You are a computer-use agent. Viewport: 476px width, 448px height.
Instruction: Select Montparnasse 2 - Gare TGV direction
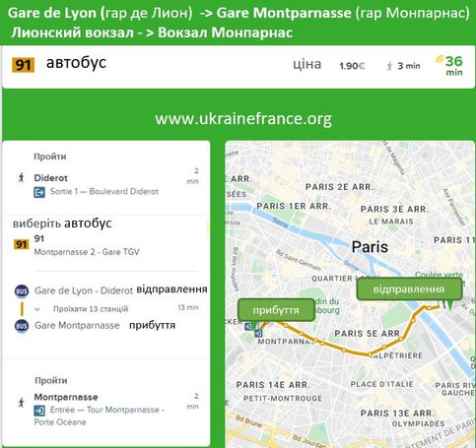[x=87, y=252]
